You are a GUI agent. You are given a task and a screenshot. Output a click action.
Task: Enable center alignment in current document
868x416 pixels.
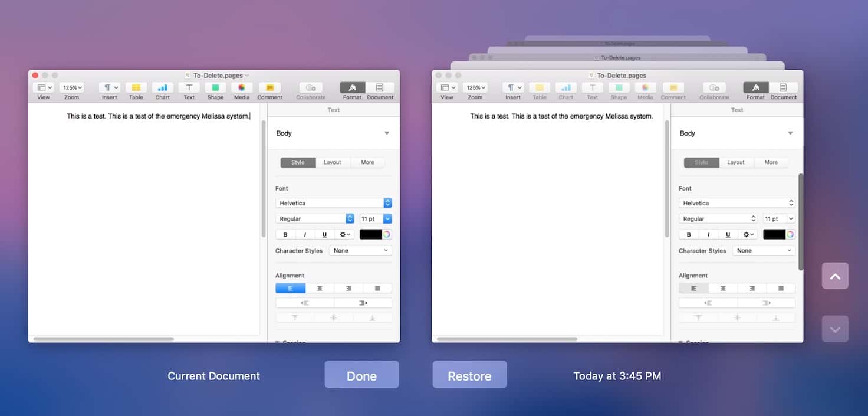[320, 289]
